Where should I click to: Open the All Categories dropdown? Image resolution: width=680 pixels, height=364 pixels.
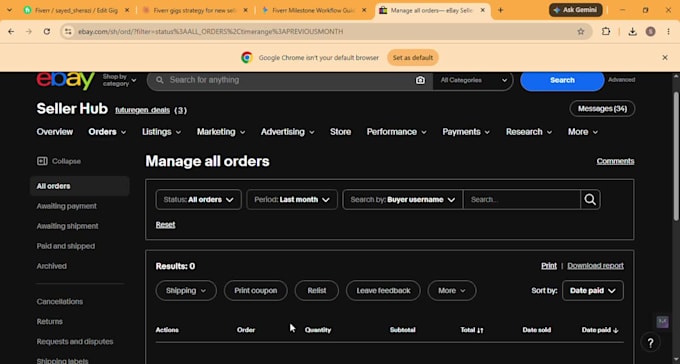[473, 80]
